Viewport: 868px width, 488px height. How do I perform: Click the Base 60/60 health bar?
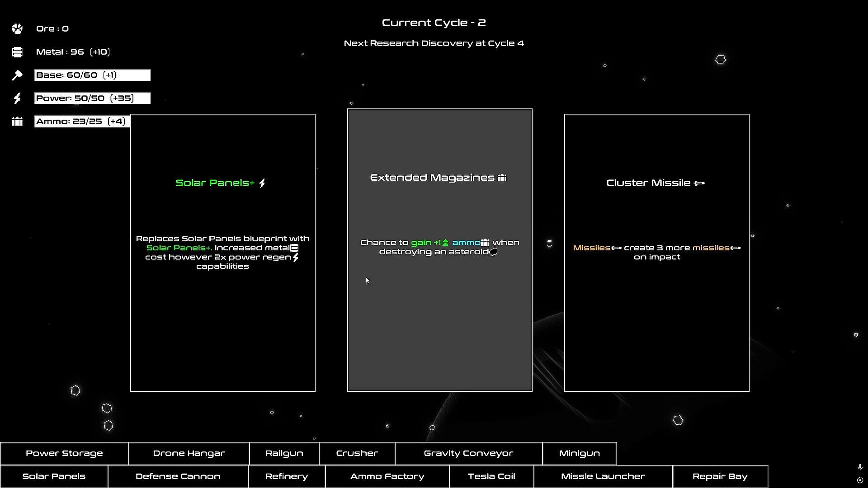92,75
